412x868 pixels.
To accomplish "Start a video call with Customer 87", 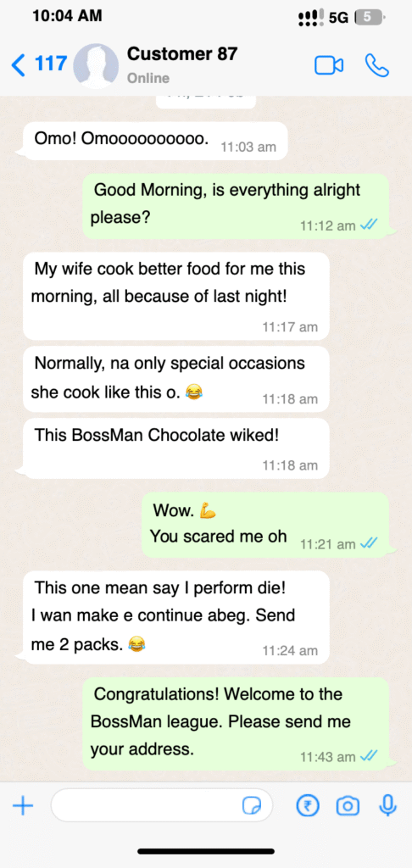I will tap(329, 66).
